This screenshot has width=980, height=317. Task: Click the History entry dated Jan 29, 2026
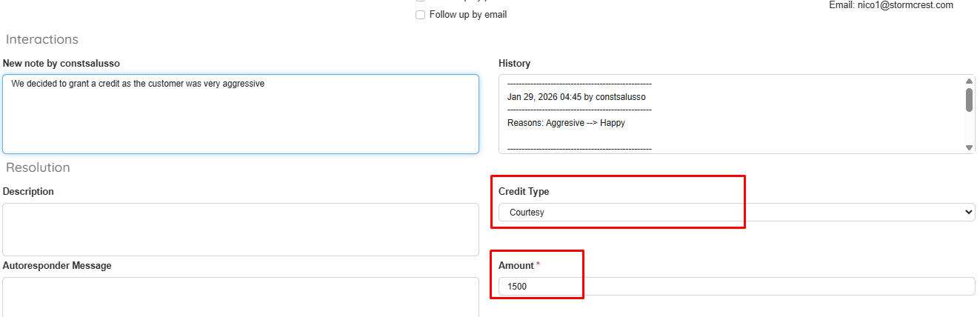tap(576, 97)
